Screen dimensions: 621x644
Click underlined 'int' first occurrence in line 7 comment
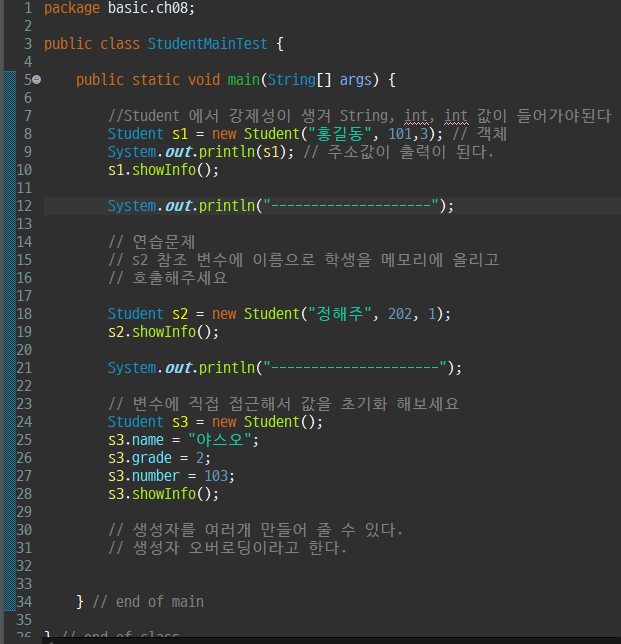click(416, 116)
